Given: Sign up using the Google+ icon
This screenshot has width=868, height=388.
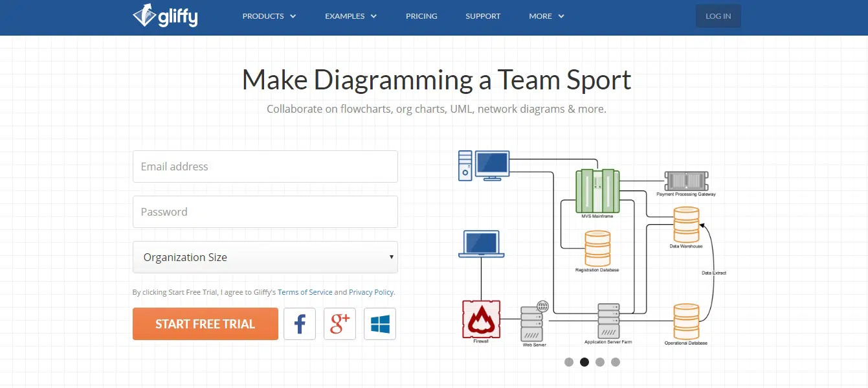Looking at the screenshot, I should point(340,324).
